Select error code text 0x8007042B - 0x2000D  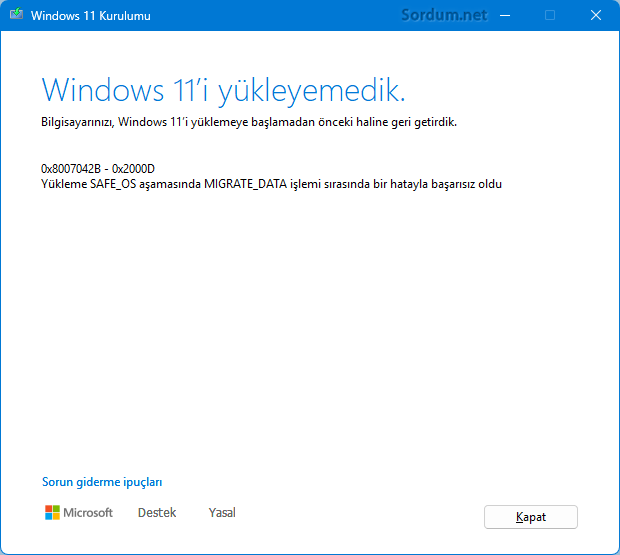(x=98, y=169)
